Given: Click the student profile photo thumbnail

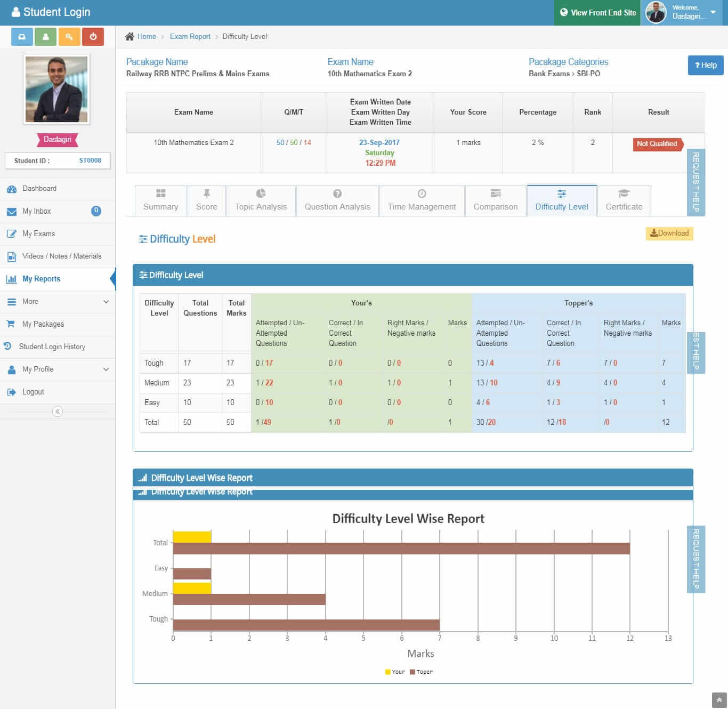Looking at the screenshot, I should 56,89.
